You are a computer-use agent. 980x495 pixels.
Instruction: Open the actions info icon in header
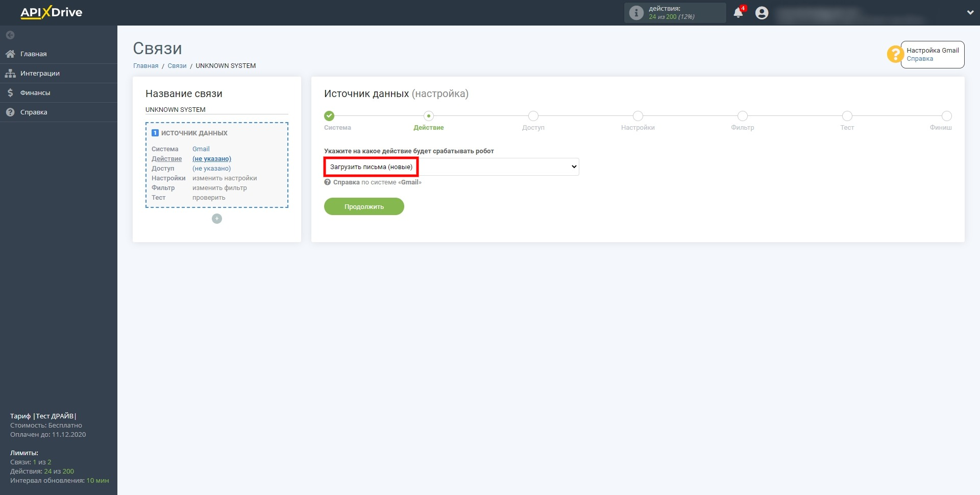coord(636,13)
